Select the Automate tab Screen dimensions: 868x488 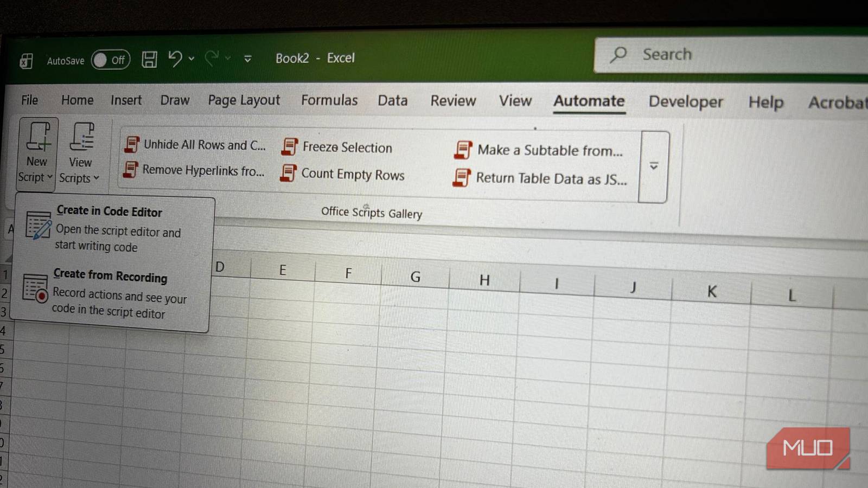point(589,101)
